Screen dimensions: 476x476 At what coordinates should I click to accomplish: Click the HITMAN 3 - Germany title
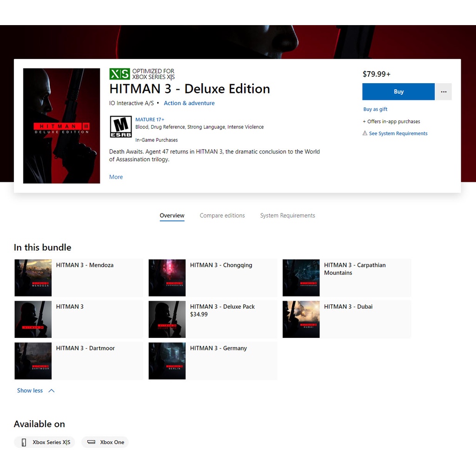pos(218,348)
